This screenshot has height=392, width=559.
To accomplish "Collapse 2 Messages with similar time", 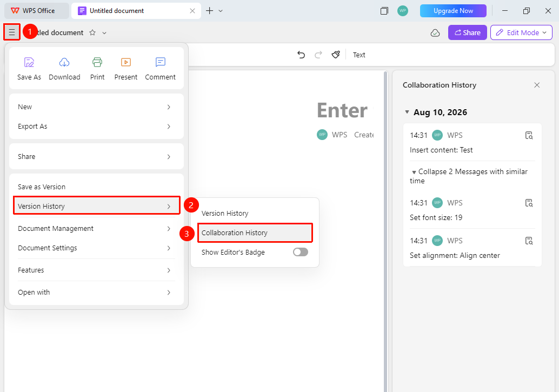I will pos(469,176).
